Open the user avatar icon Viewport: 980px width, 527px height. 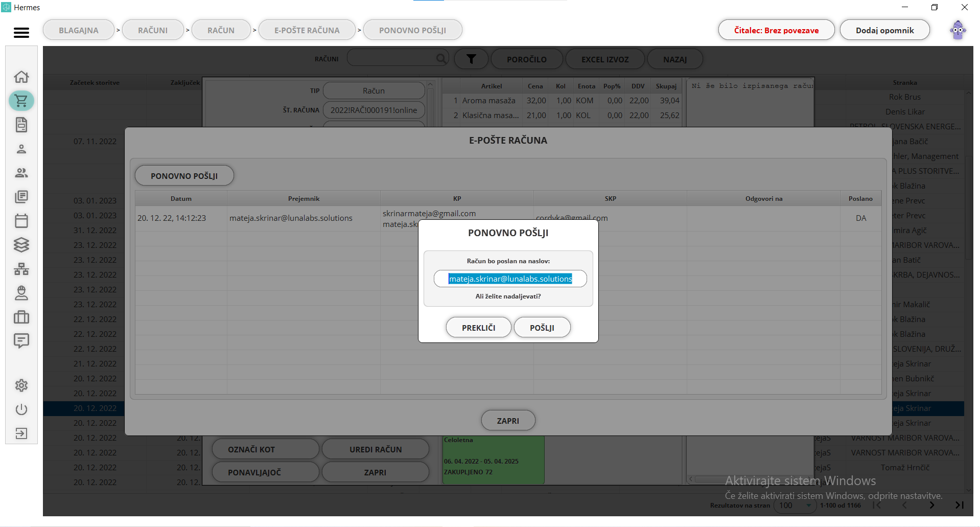(x=958, y=30)
